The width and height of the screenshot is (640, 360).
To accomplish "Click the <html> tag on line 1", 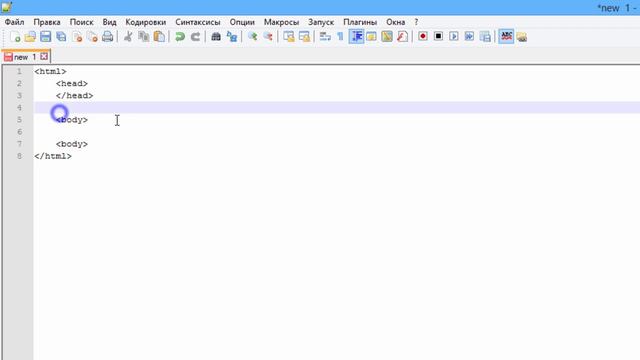I will click(x=50, y=71).
